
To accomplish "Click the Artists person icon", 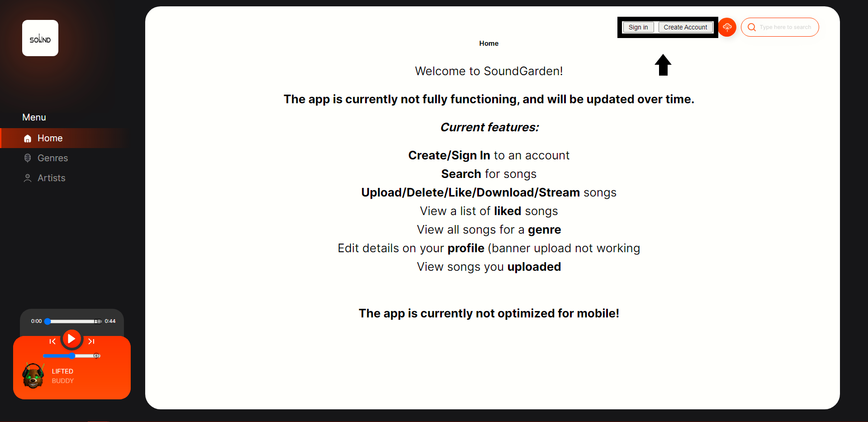I will [x=27, y=178].
